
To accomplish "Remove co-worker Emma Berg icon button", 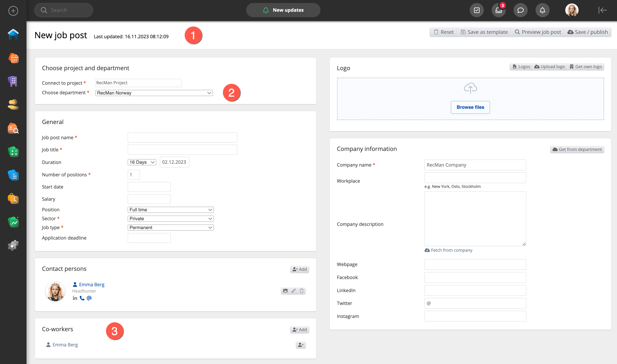I will (x=300, y=345).
